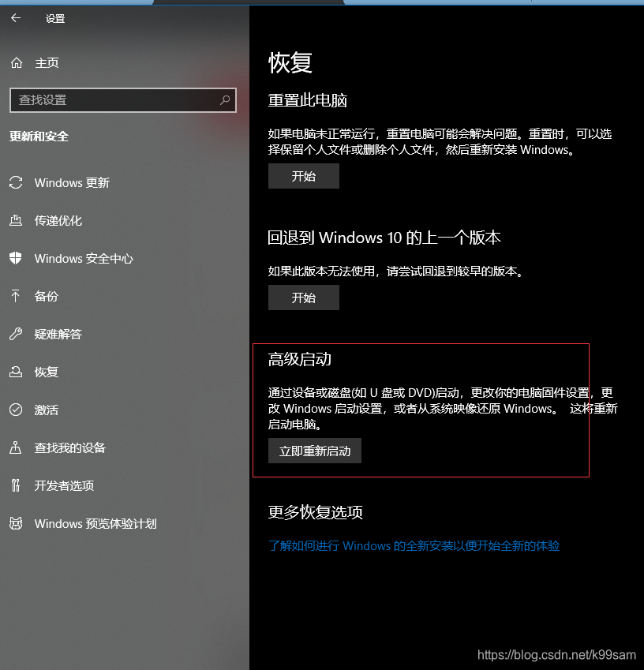The width and height of the screenshot is (644, 670).
Task: Click the 开发者选项 tools icon
Action: (16, 485)
